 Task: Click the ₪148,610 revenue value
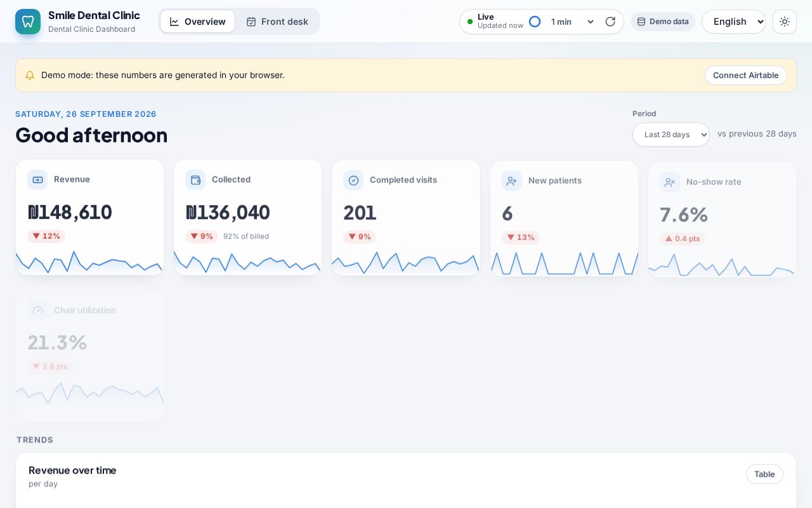70,212
